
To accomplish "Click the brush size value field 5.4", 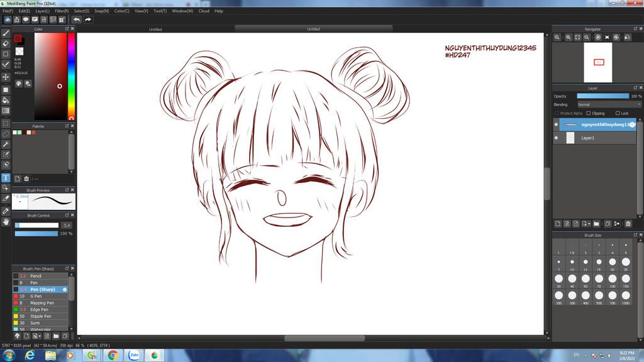I will click(67, 226).
